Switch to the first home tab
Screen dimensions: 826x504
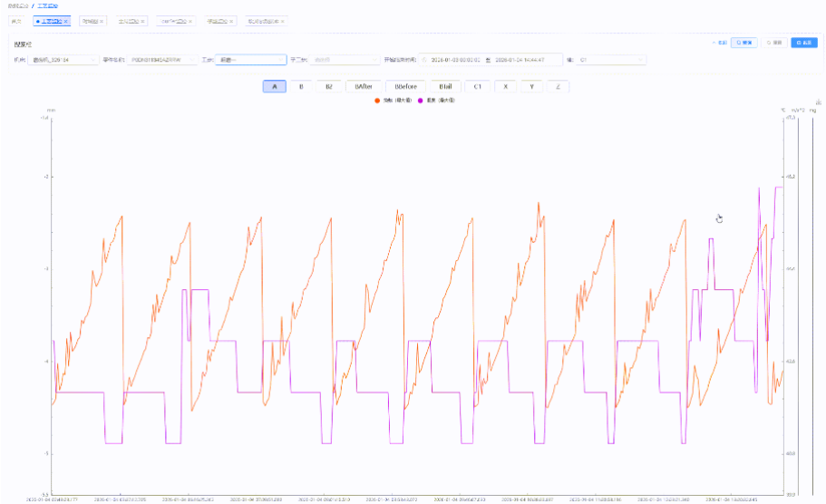[16, 21]
